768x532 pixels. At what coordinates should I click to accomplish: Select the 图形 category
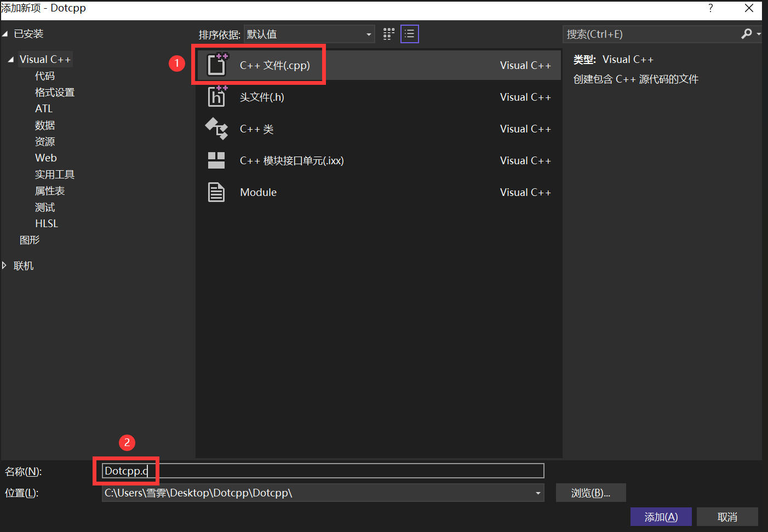point(30,240)
